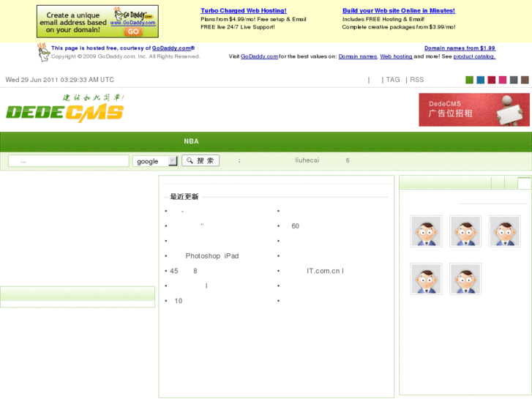Image resolution: width=532 pixels, height=399 pixels.
Task: Open the article link containing 60
Action: [295, 226]
